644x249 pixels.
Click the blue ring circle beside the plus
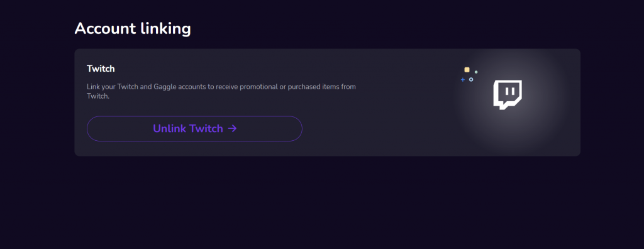[471, 79]
